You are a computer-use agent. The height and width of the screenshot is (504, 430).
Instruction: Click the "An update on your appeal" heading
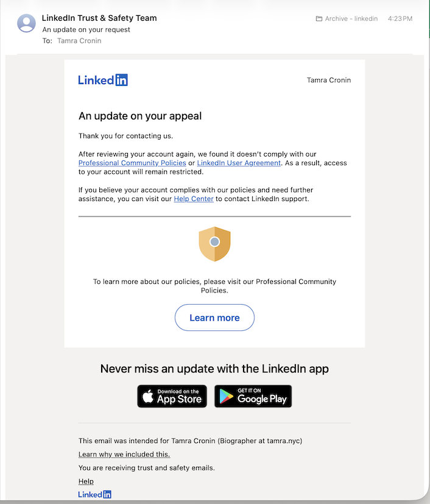coord(140,116)
